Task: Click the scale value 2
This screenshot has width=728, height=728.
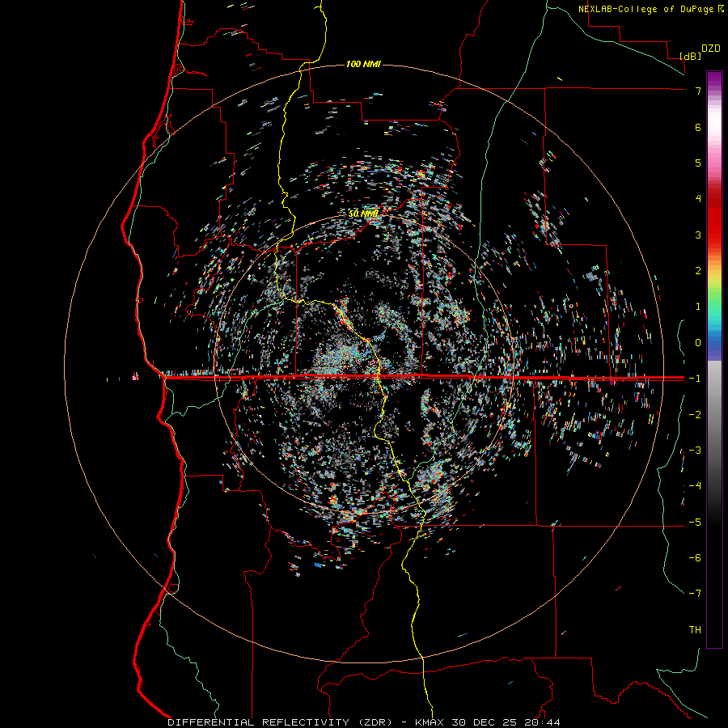Action: pos(698,271)
